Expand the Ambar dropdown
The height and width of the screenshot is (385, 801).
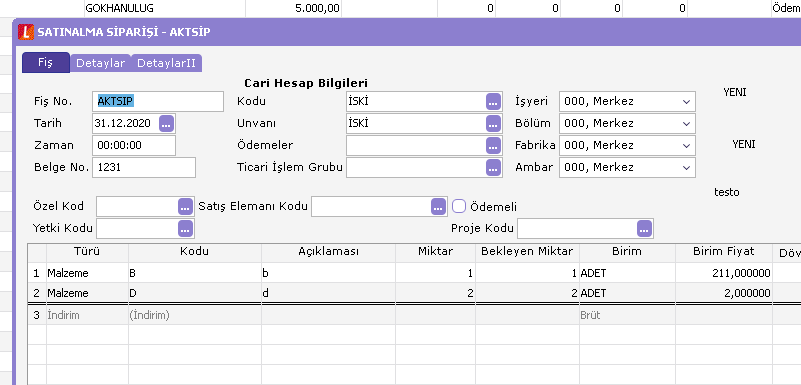[x=686, y=167]
